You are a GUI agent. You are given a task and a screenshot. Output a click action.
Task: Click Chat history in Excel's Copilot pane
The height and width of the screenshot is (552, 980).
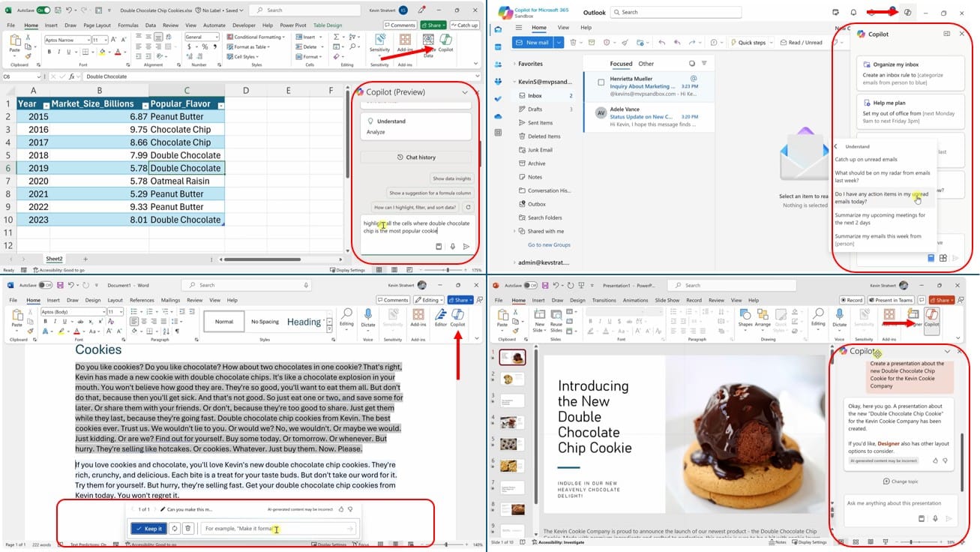416,157
